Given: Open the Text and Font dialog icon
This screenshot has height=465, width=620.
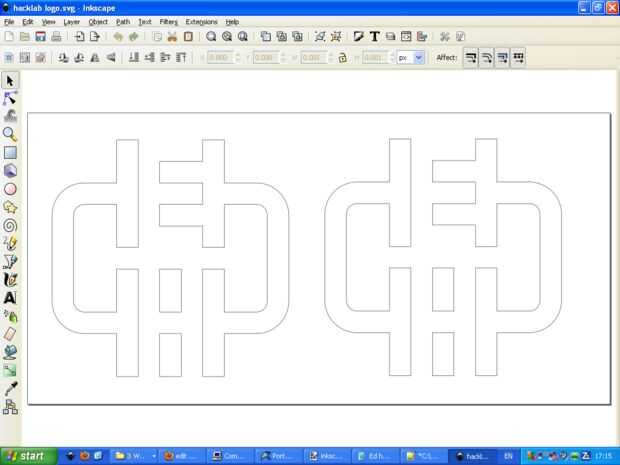Looking at the screenshot, I should pos(374,37).
